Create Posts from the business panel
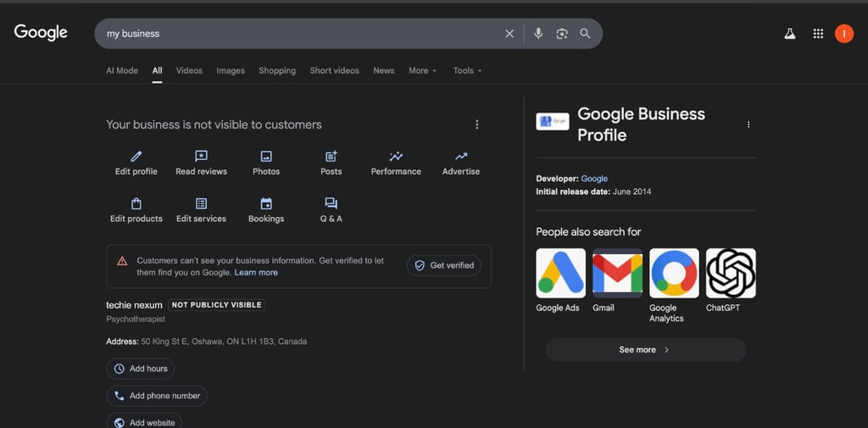The width and height of the screenshot is (868, 428). (331, 163)
